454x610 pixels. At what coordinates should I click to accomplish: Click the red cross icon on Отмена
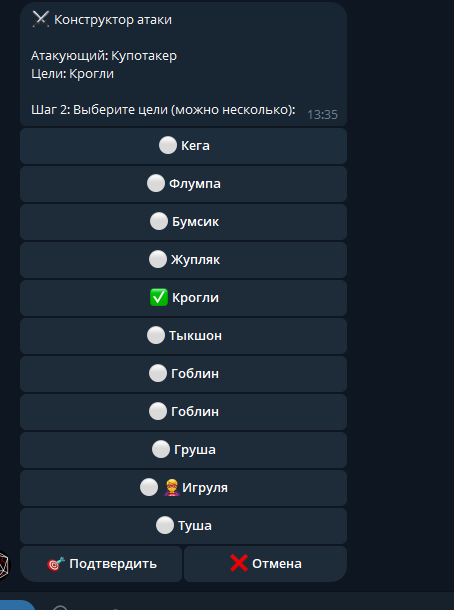[239, 563]
